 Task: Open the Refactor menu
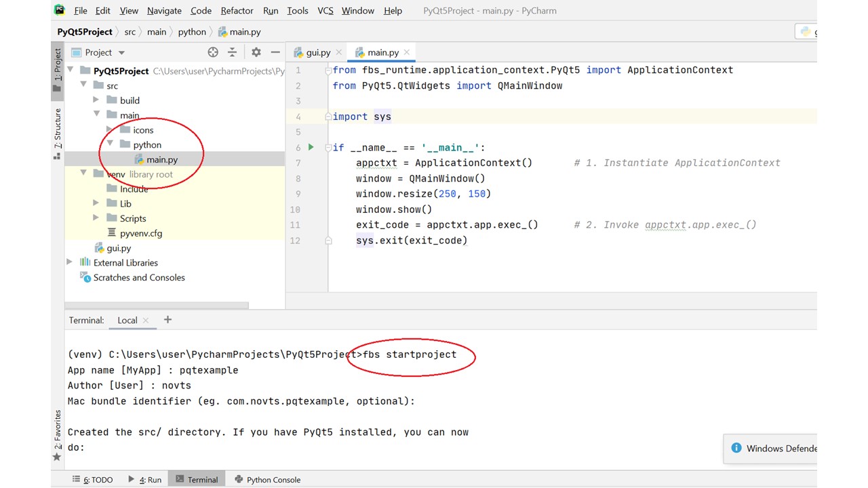(237, 11)
